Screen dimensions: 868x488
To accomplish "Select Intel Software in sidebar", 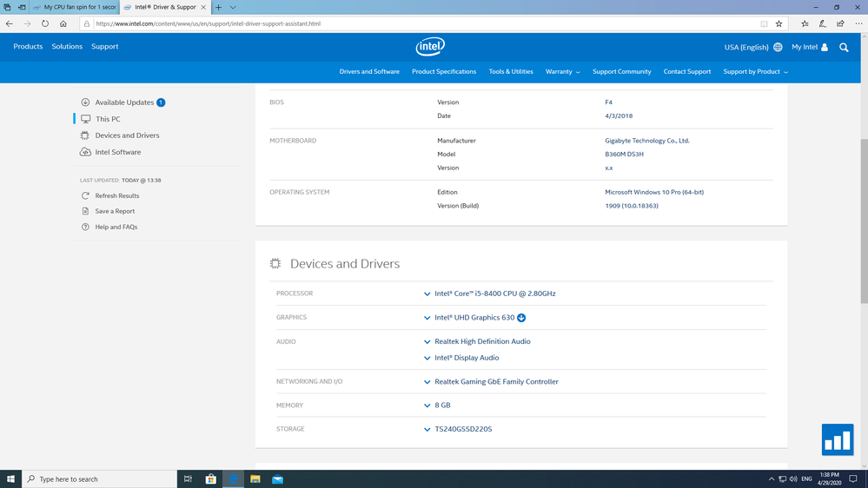I will pyautogui.click(x=118, y=152).
